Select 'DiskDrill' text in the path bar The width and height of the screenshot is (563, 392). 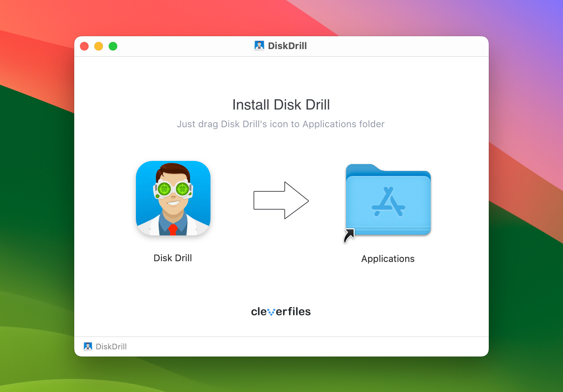coord(111,346)
